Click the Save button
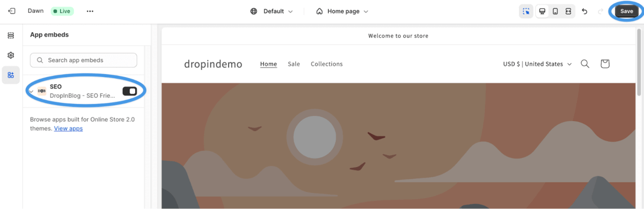Image resolution: width=644 pixels, height=209 pixels. click(626, 11)
